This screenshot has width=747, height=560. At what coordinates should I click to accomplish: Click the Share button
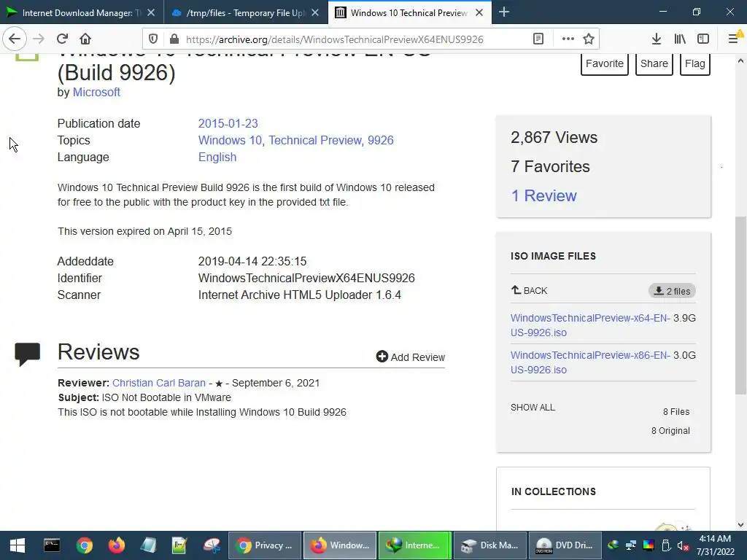654,63
